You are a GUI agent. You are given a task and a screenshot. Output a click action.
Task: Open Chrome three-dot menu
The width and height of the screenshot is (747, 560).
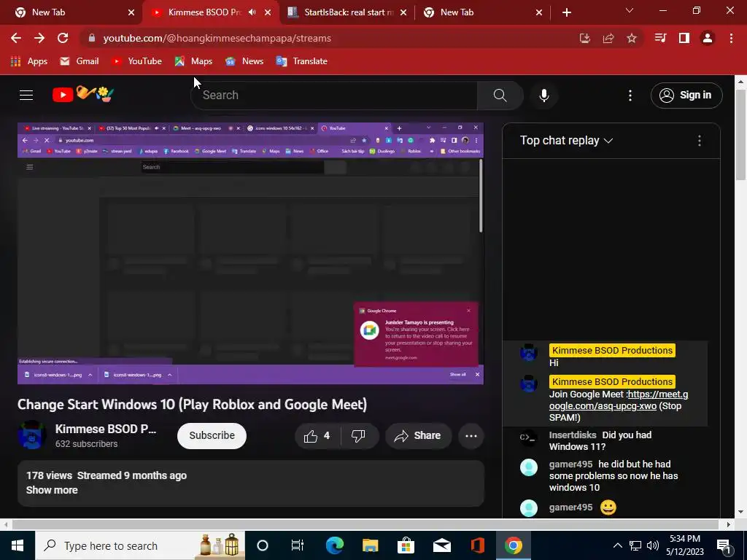point(731,38)
